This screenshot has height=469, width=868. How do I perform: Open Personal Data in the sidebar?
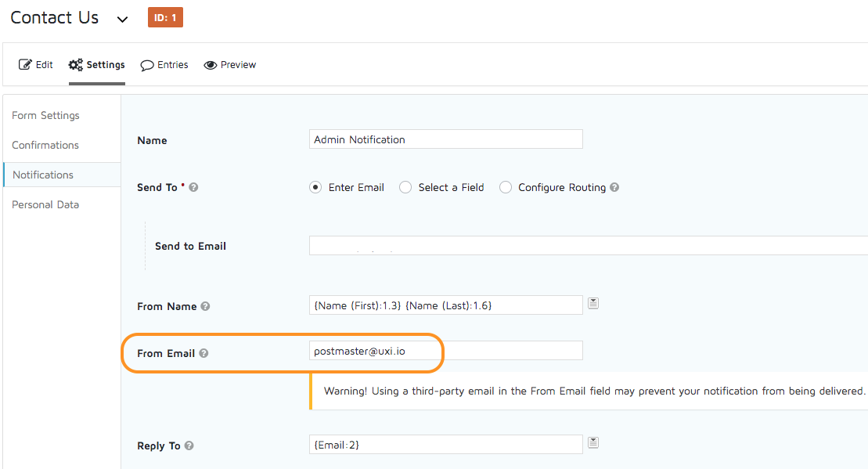tap(45, 205)
